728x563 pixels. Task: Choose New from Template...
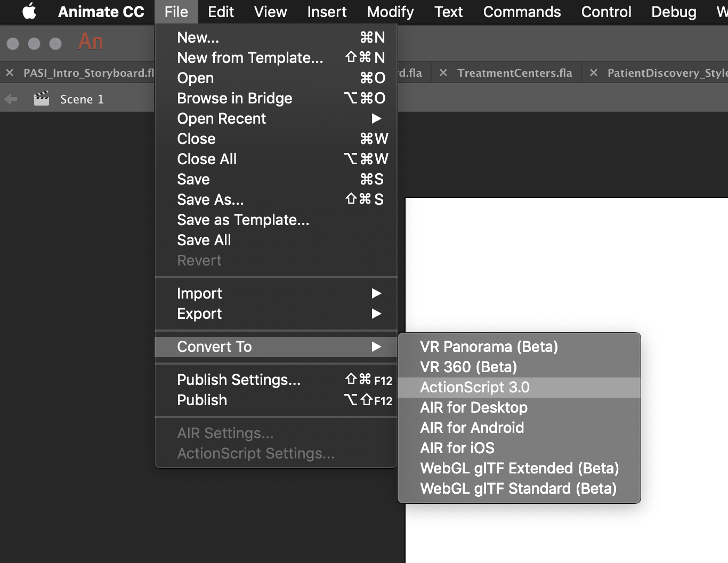[x=276, y=58]
